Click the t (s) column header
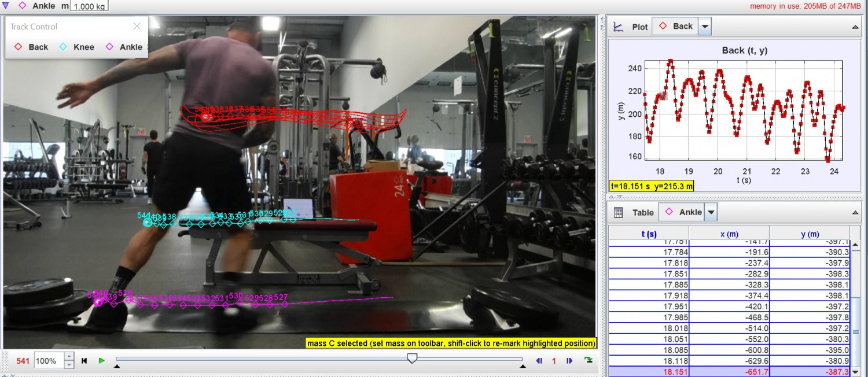This screenshot has height=377, width=868. (649, 234)
